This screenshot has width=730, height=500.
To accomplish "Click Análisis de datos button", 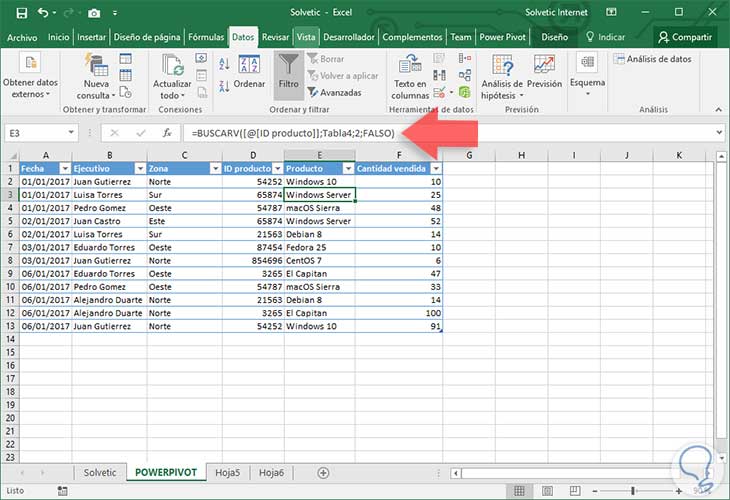I will 653,59.
